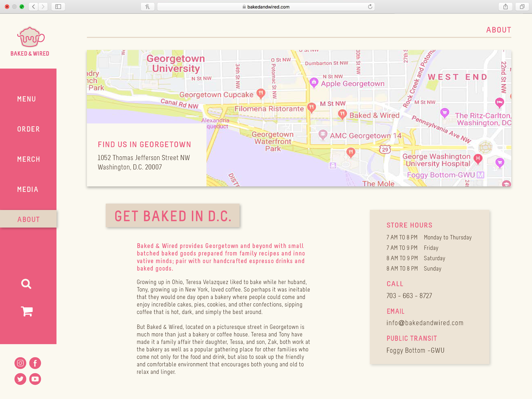Click Georgetown Waterfront Park map label
The image size is (532, 399).
(x=273, y=142)
